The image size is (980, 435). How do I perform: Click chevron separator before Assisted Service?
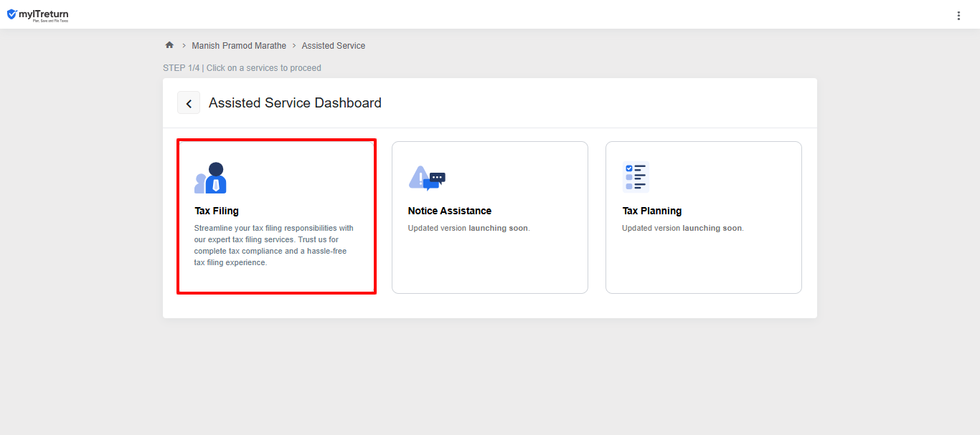[294, 46]
